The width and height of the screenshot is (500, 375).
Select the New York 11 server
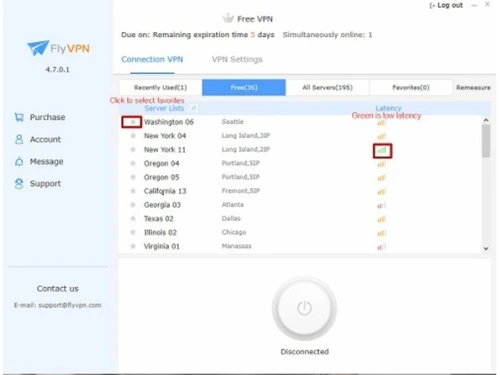tap(165, 150)
